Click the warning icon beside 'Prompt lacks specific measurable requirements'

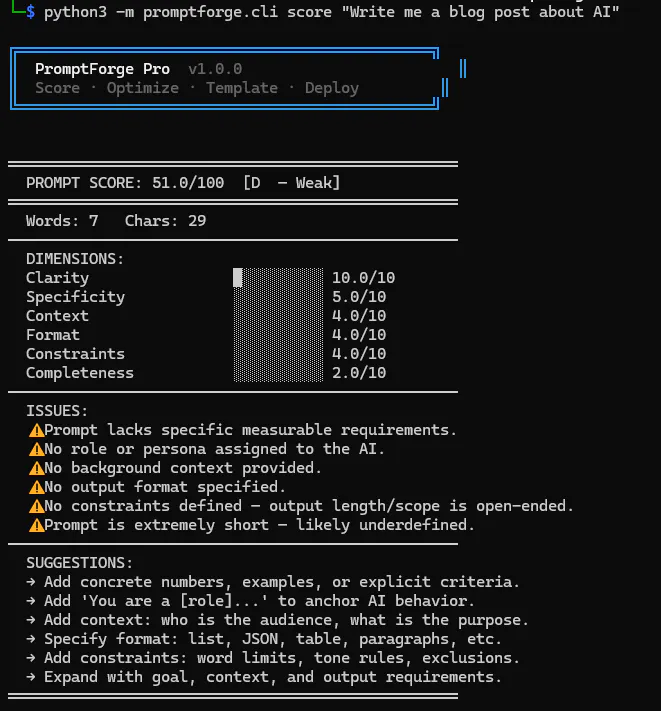[x=36, y=430]
